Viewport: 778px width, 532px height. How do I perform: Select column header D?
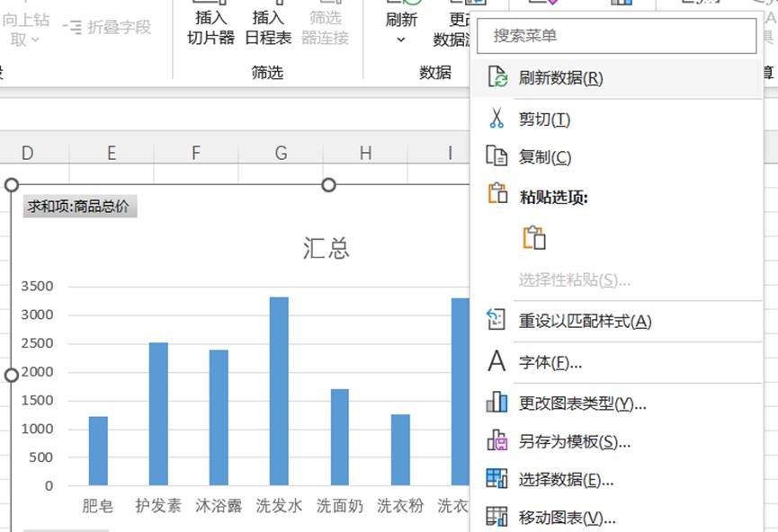(x=28, y=153)
